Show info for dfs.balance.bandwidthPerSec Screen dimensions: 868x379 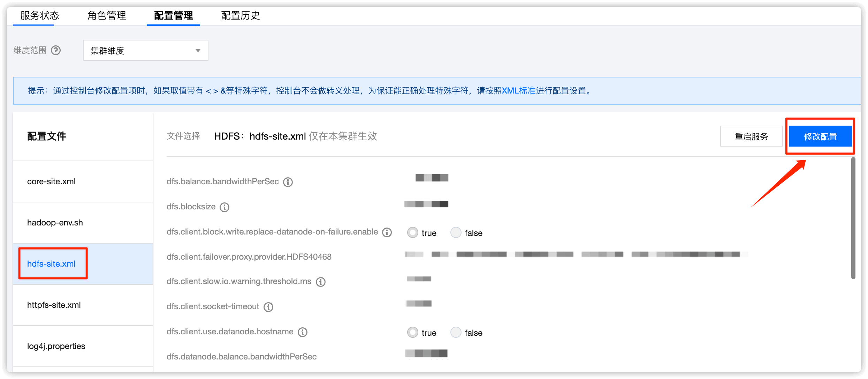(288, 182)
